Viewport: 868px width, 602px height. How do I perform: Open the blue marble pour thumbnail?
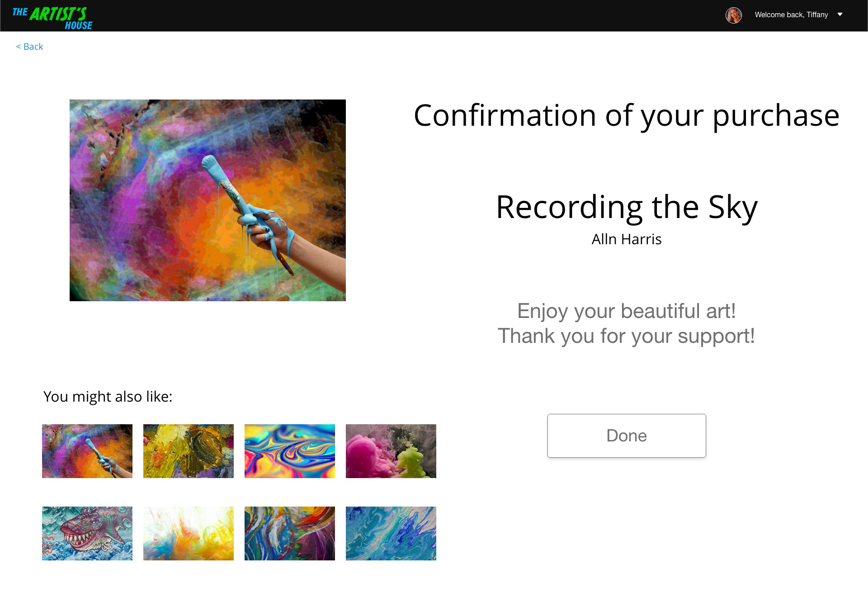391,533
